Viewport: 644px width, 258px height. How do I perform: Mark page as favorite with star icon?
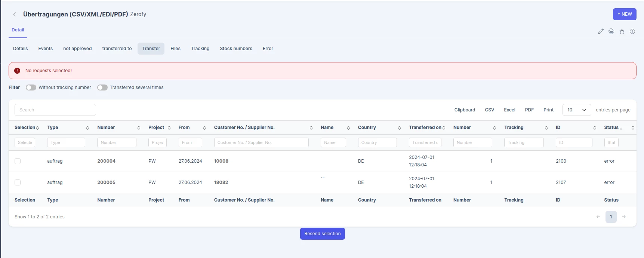[622, 31]
